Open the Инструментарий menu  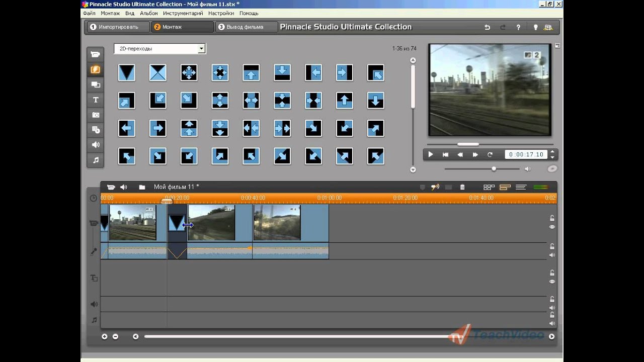[x=183, y=13]
